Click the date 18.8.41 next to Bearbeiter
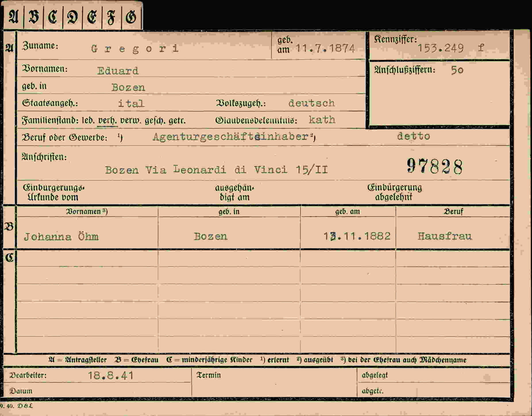Screen dimensions: 532x416 pos(111,375)
